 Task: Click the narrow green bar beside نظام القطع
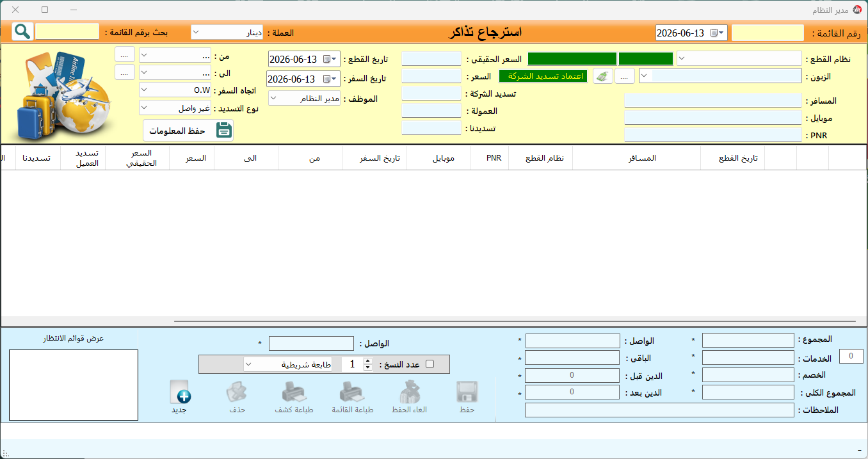pos(646,59)
